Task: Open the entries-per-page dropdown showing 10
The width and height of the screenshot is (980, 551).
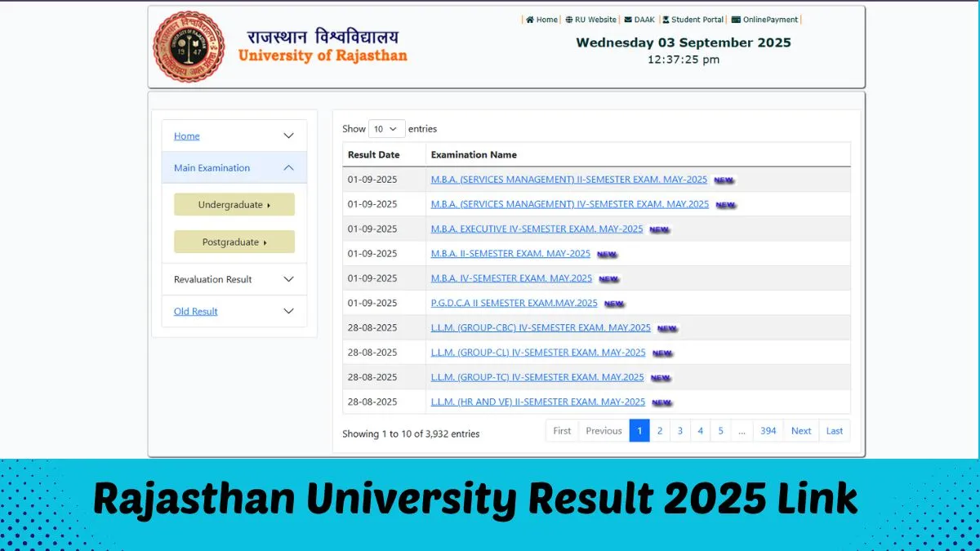Action: [387, 129]
